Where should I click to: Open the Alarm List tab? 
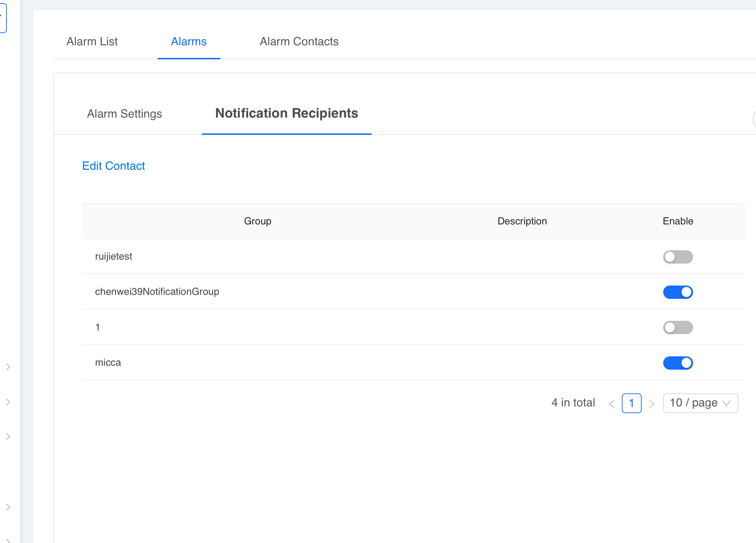pos(92,41)
